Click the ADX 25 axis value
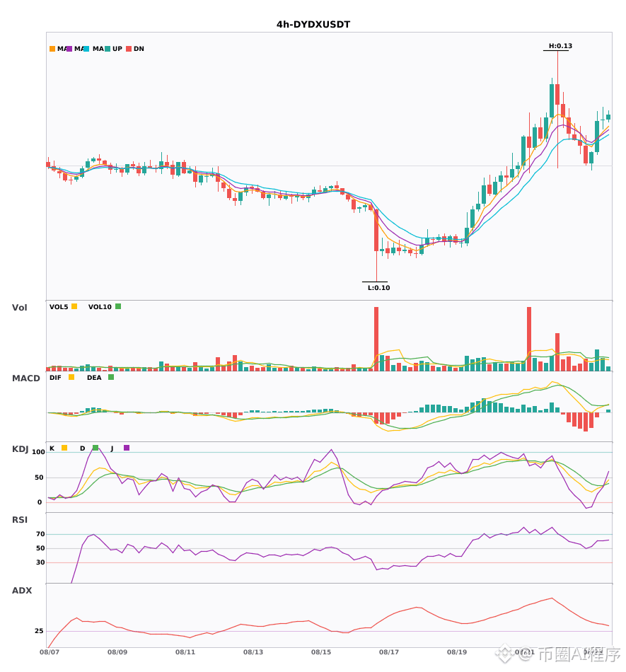Viewport: 626px width, 672px height. tap(39, 631)
